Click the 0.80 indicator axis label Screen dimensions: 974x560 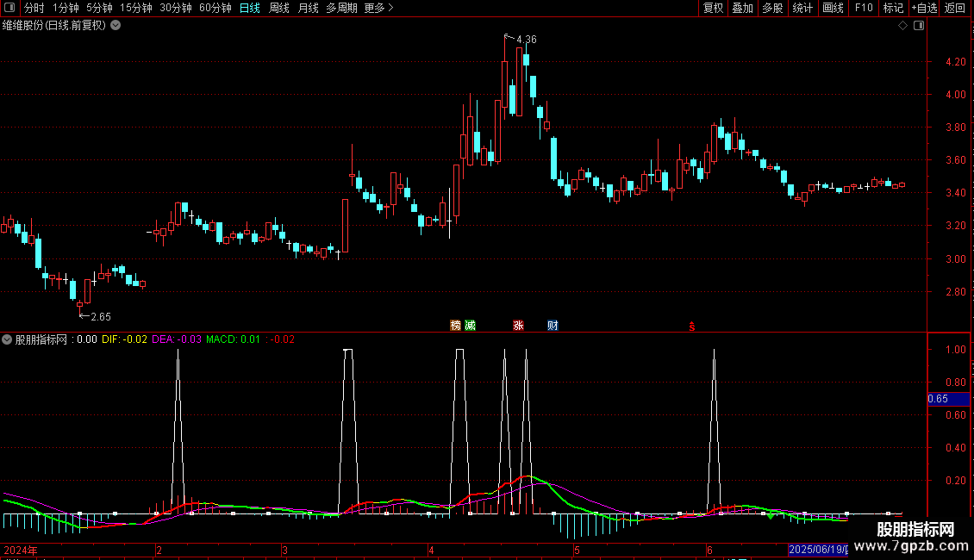tap(955, 383)
